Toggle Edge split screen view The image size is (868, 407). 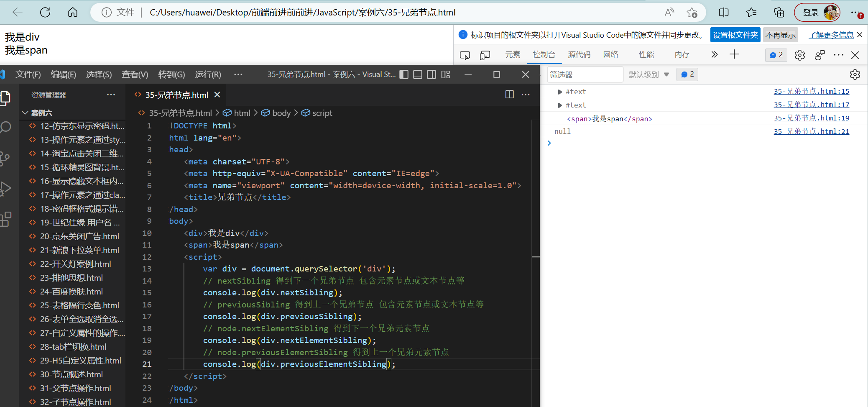coord(724,12)
